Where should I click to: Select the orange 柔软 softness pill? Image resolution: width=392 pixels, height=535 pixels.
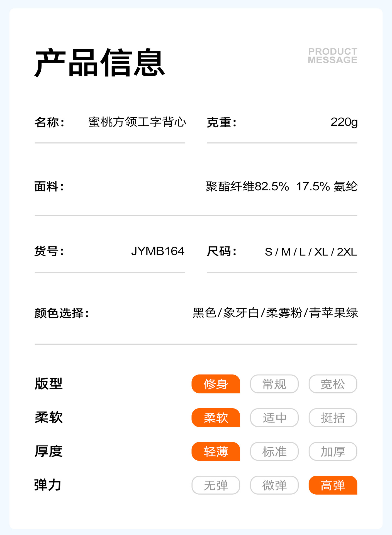[x=216, y=417]
